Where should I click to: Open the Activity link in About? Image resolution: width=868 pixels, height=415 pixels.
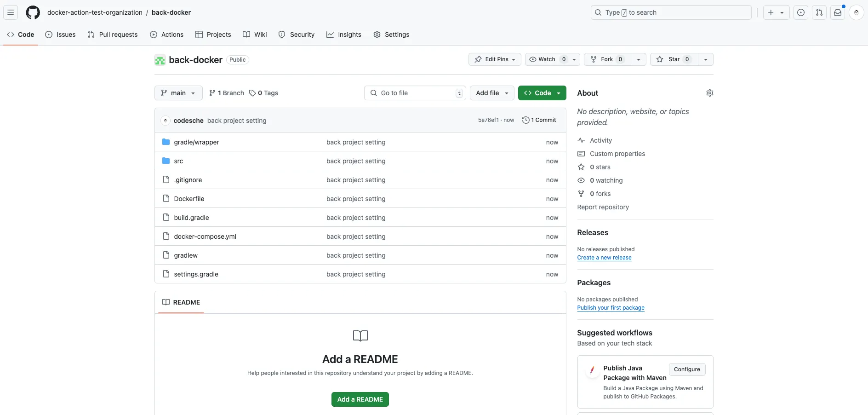point(600,140)
